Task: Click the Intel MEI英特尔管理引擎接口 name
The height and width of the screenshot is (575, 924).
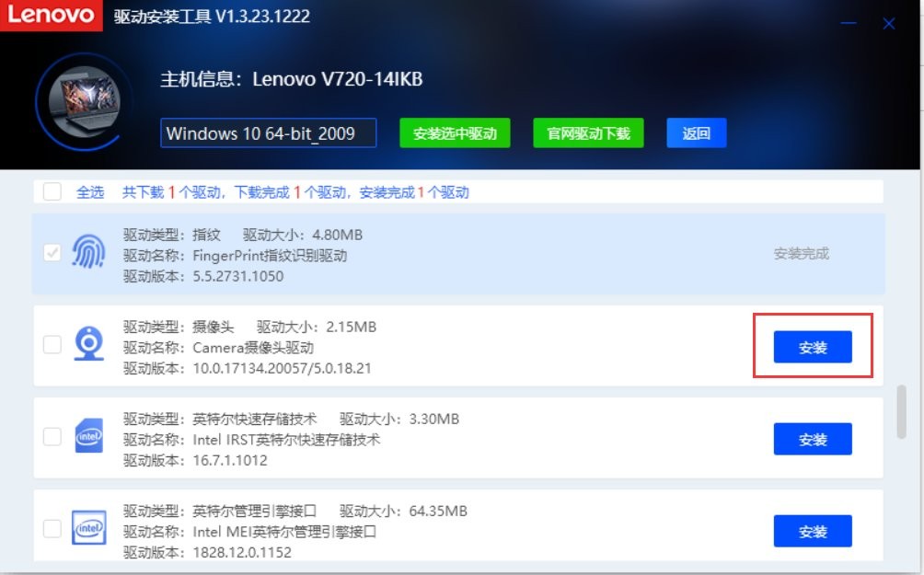Action: click(x=284, y=532)
